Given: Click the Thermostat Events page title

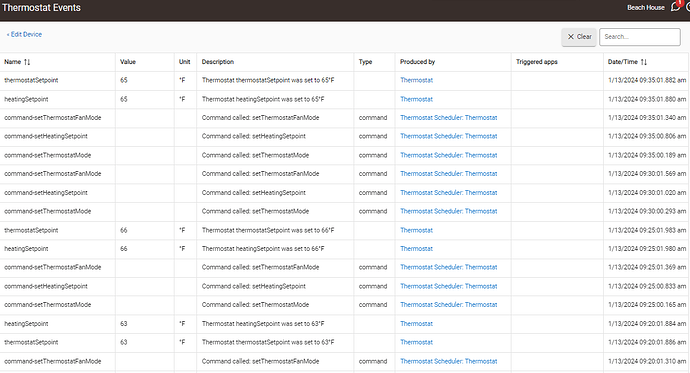Looking at the screenshot, I should [41, 7].
